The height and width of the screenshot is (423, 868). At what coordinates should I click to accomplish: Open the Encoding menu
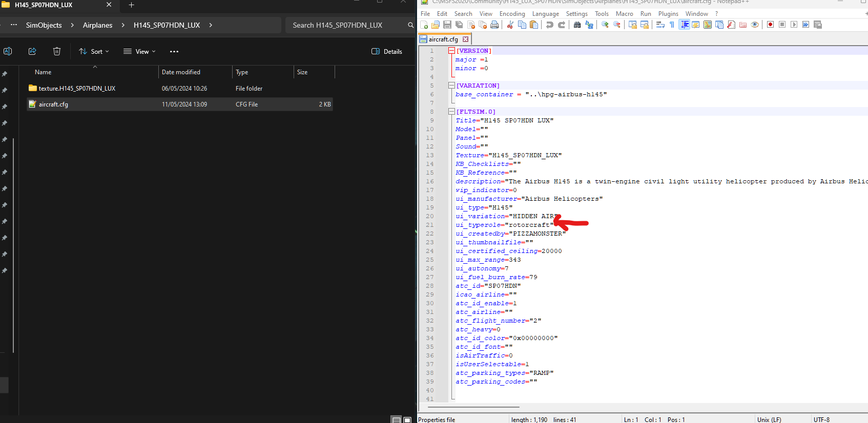(x=512, y=14)
